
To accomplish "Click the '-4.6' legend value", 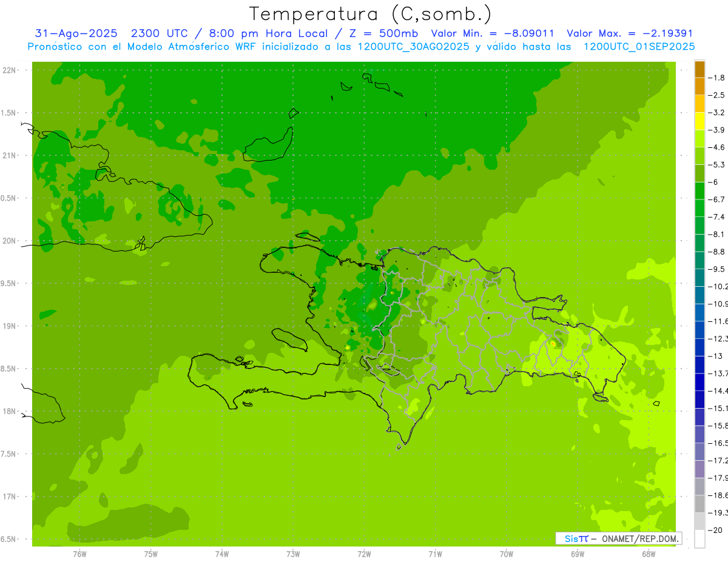I will [x=716, y=147].
